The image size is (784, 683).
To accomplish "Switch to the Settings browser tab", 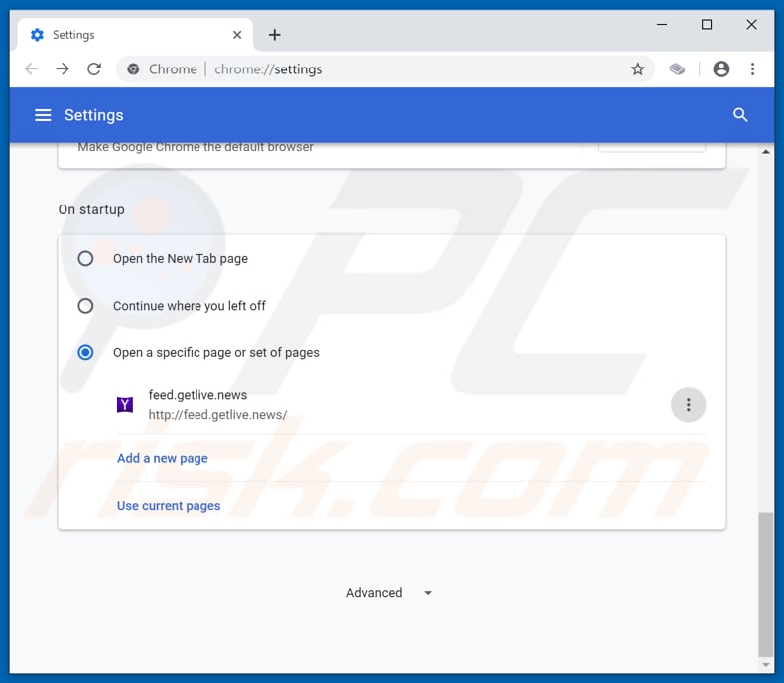I will pyautogui.click(x=135, y=35).
